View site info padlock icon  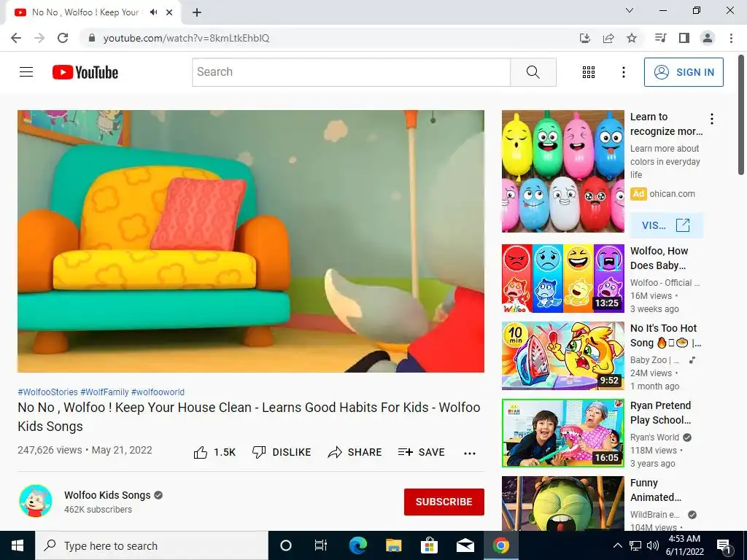[x=92, y=38]
